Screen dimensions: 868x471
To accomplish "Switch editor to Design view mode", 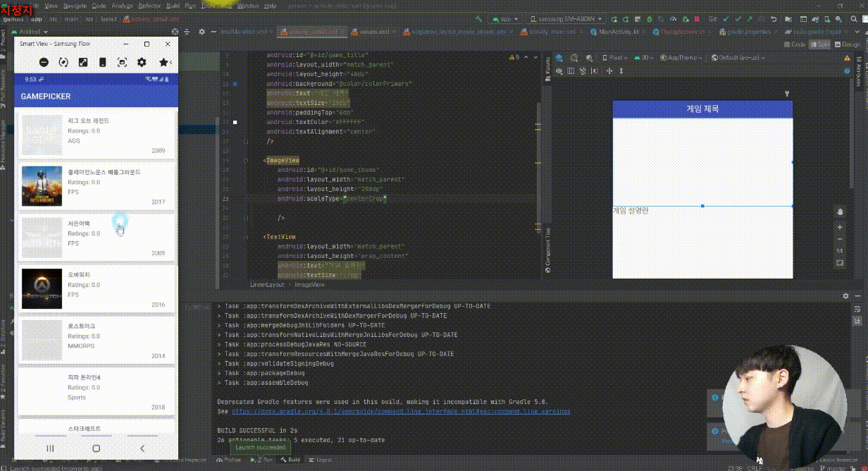I will (x=846, y=44).
